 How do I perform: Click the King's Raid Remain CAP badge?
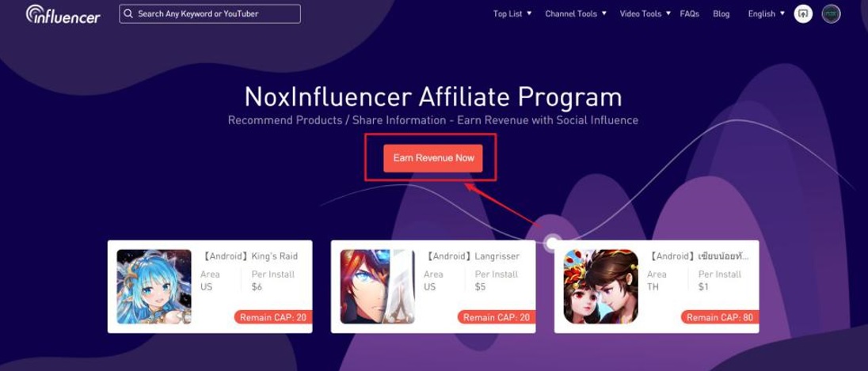pyautogui.click(x=273, y=317)
